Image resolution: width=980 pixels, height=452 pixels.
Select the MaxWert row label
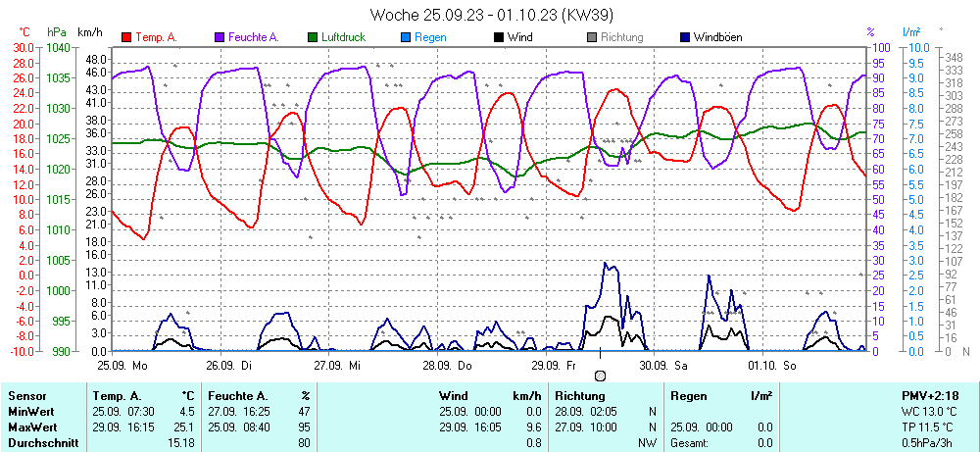33,427
